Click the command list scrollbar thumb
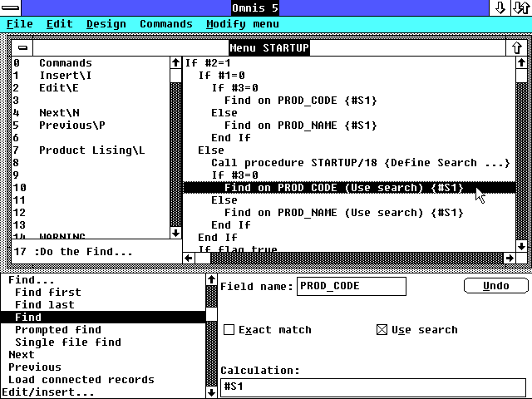532x399 pixels. [211, 314]
